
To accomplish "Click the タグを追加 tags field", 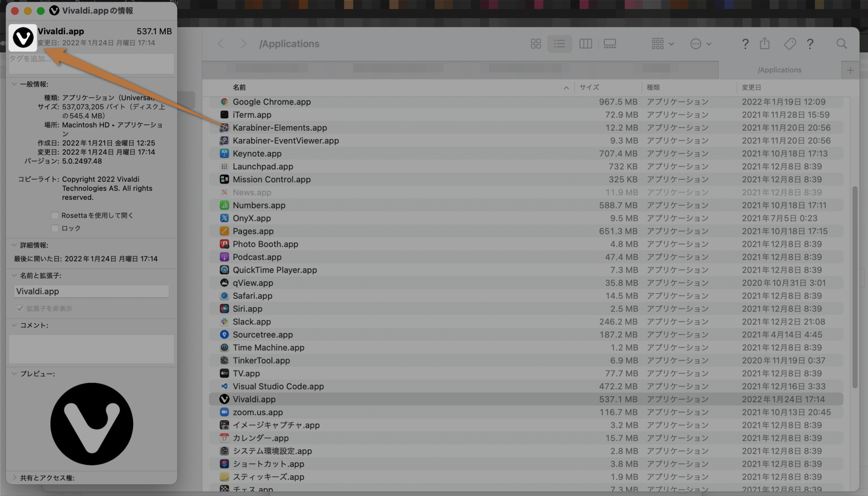I will [x=91, y=63].
